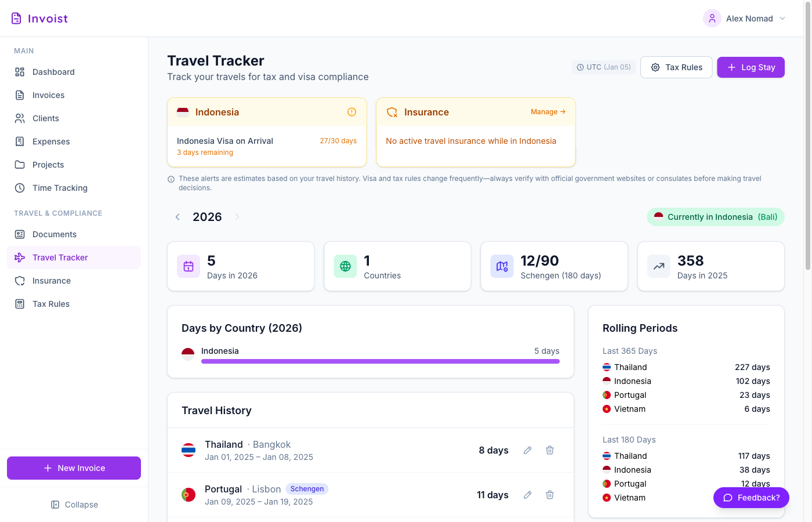This screenshot has width=812, height=522.
Task: Open the Invoices section
Action: click(x=21, y=95)
